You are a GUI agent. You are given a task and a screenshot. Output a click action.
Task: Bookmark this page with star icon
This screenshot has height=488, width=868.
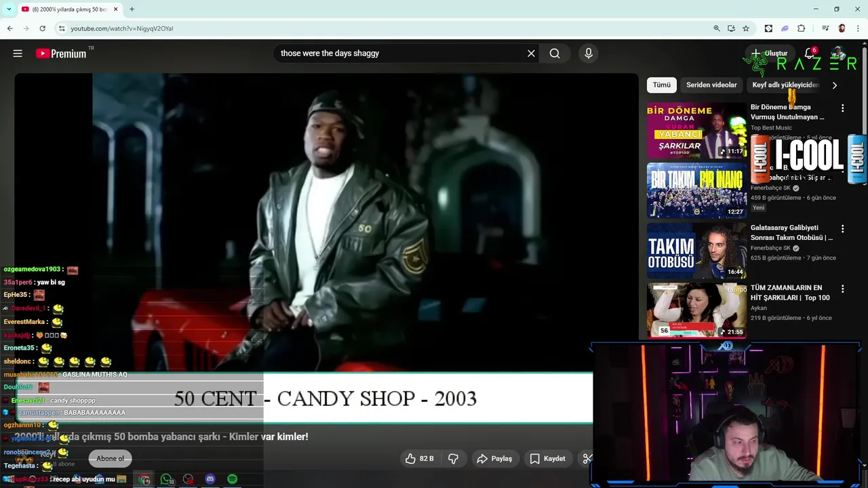(746, 28)
